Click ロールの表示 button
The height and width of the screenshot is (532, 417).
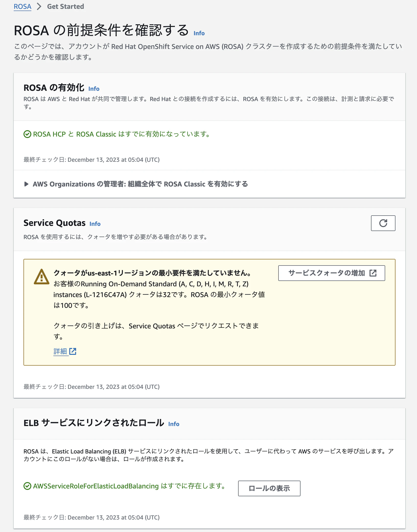269,488
